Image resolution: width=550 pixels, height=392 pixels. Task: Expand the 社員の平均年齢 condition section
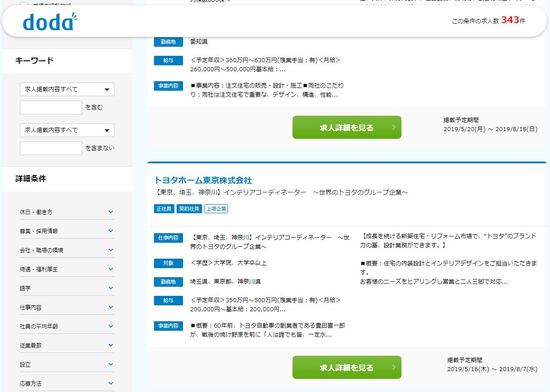[x=67, y=326]
